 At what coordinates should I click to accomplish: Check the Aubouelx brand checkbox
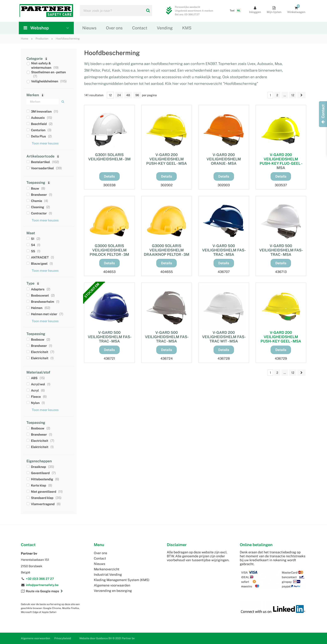pyautogui.click(x=28, y=118)
